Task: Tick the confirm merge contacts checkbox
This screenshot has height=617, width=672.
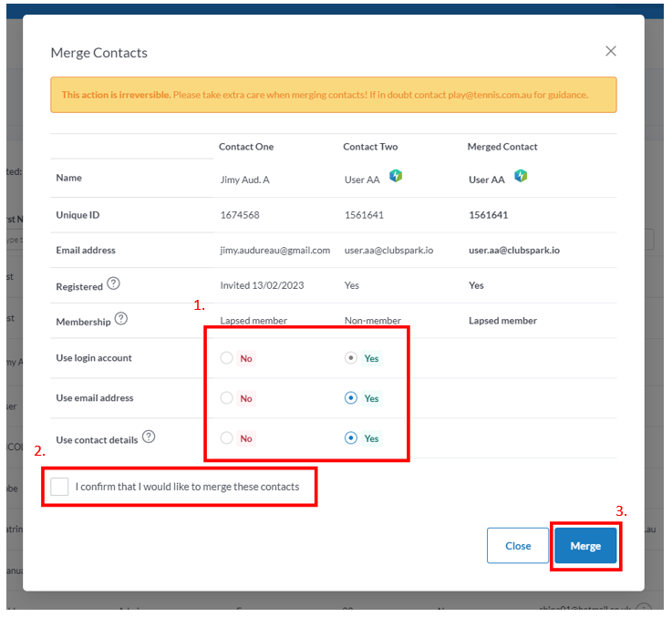Action: (x=59, y=487)
